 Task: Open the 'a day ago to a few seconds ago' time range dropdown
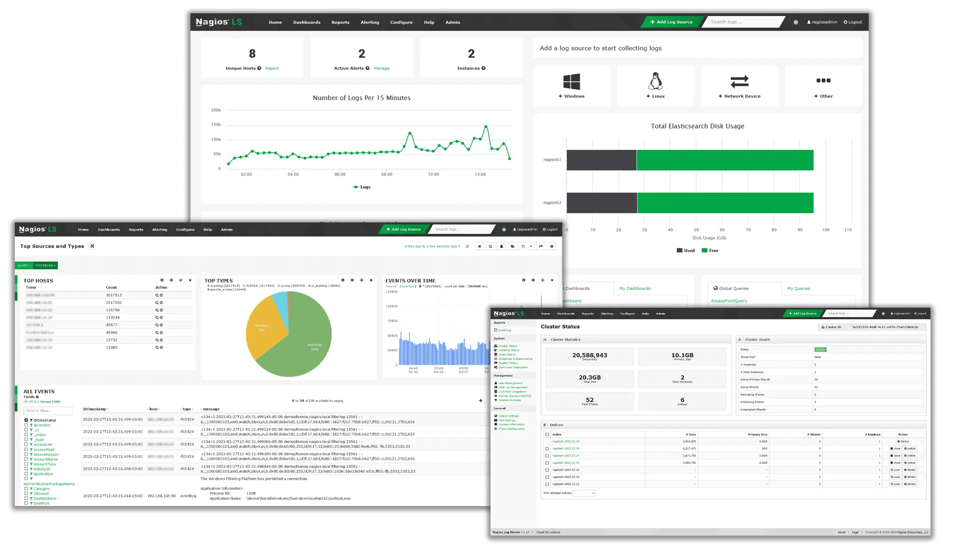(432, 246)
